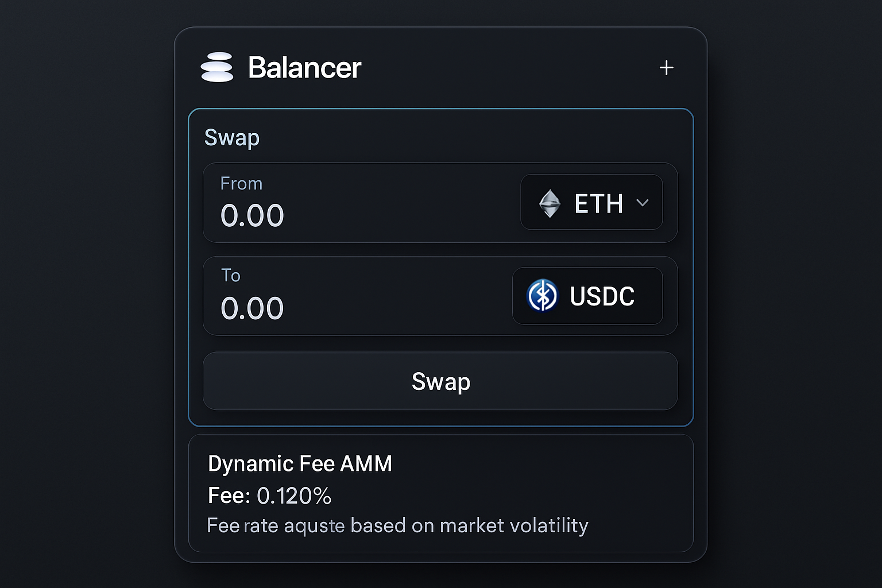
Task: Click the Fee: 0.120% text
Action: [x=269, y=495]
